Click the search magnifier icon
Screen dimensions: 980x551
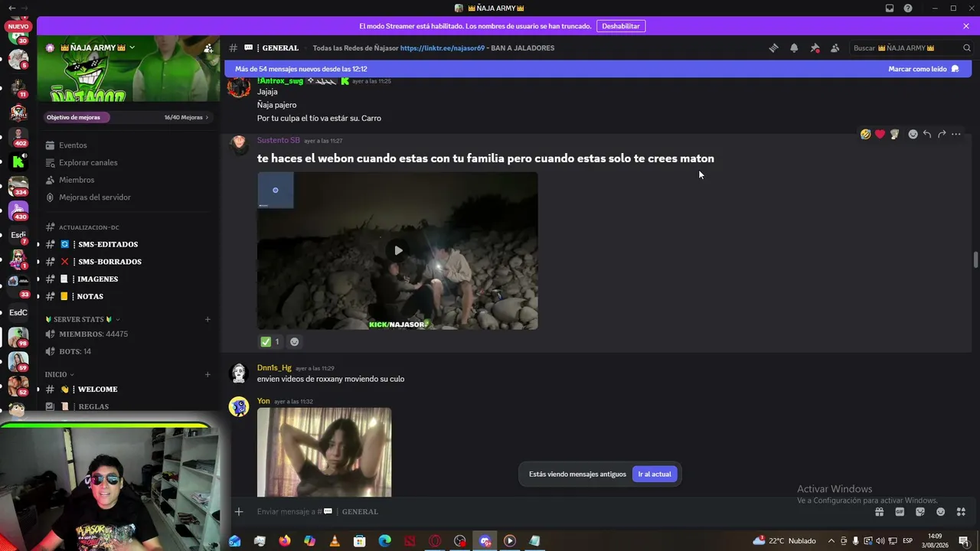967,47
